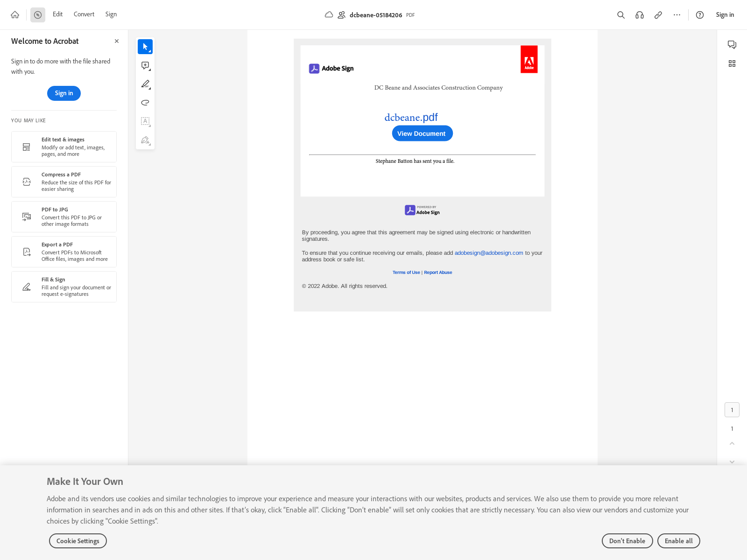Open the help question mark icon

click(x=700, y=15)
